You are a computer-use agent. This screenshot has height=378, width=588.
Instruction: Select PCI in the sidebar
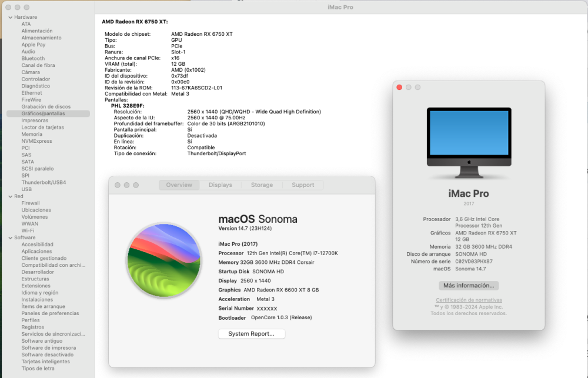(x=25, y=148)
